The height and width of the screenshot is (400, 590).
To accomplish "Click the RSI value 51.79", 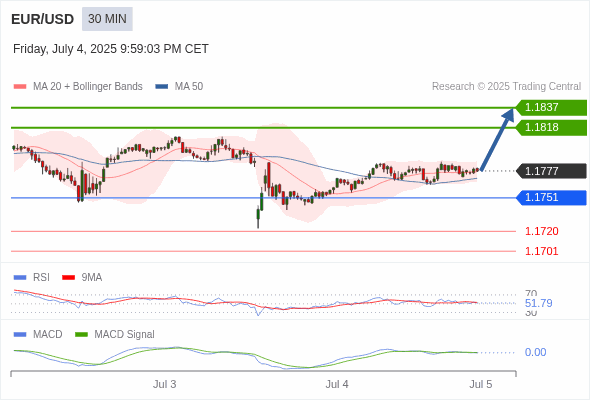I will 538,303.
